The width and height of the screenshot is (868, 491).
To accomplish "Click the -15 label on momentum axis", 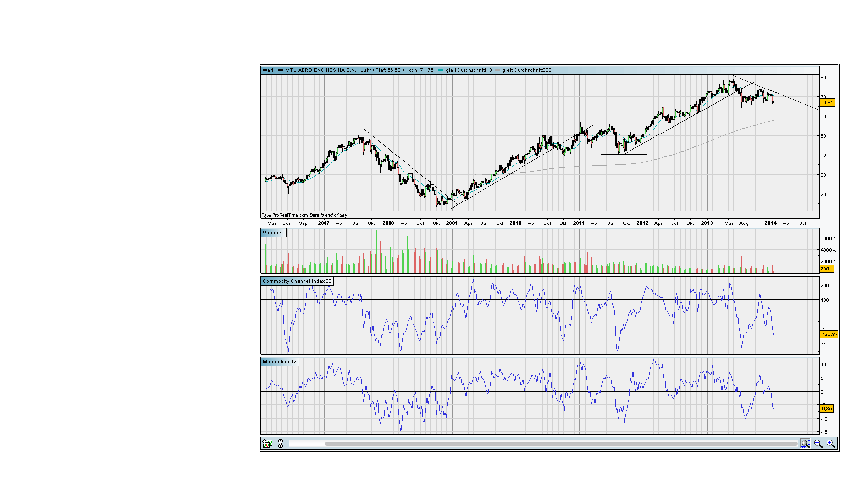I will [x=825, y=432].
